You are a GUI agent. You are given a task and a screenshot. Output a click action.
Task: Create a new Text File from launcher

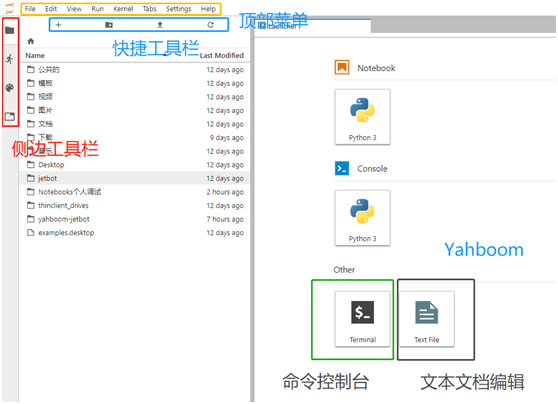pos(426,319)
